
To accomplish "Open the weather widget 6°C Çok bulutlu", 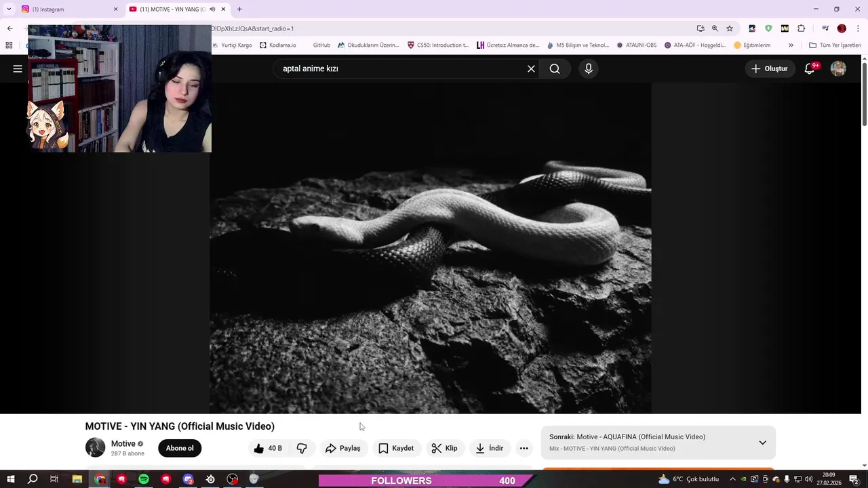I will (688, 479).
